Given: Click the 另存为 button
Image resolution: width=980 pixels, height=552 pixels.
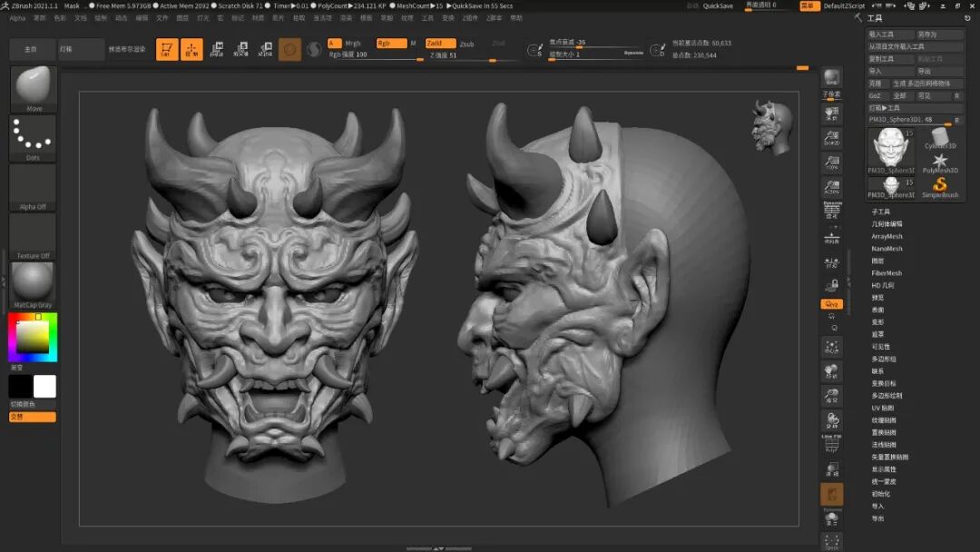Looking at the screenshot, I should (x=939, y=34).
